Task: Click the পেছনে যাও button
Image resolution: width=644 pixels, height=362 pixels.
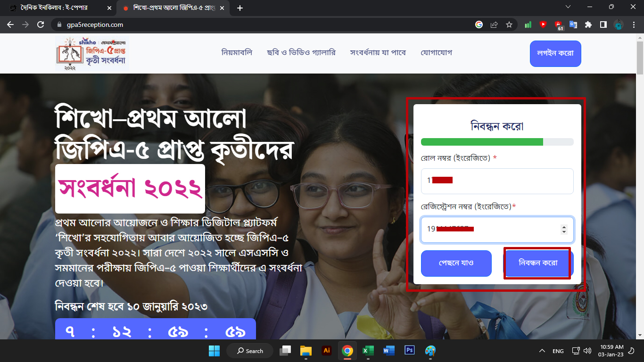Action: tap(456, 263)
